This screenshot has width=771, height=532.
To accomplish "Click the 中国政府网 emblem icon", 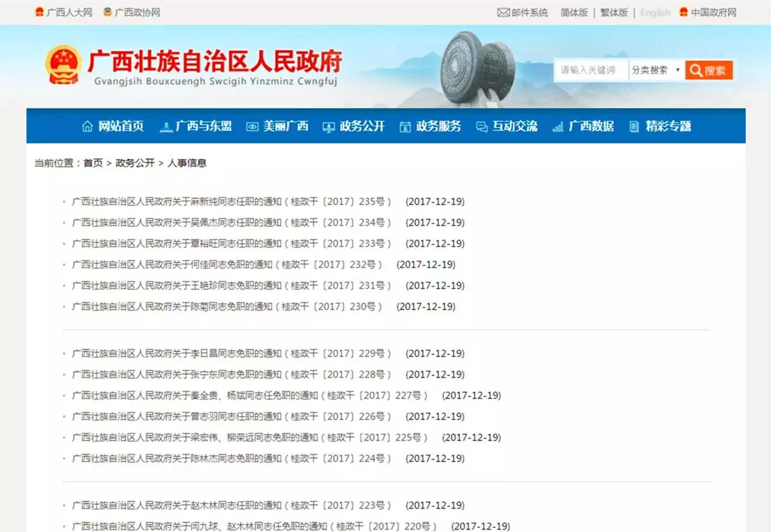I will 684,12.
